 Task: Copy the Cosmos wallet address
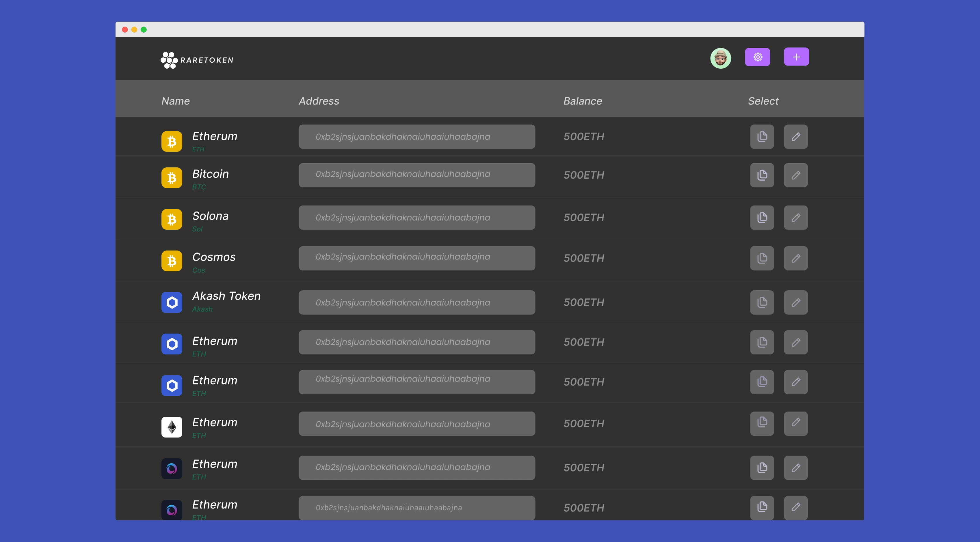click(762, 259)
